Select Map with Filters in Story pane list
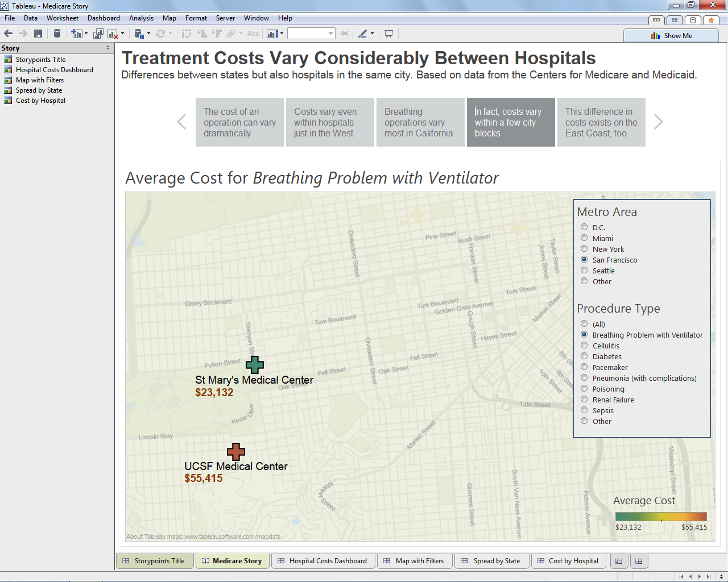 pos(39,80)
